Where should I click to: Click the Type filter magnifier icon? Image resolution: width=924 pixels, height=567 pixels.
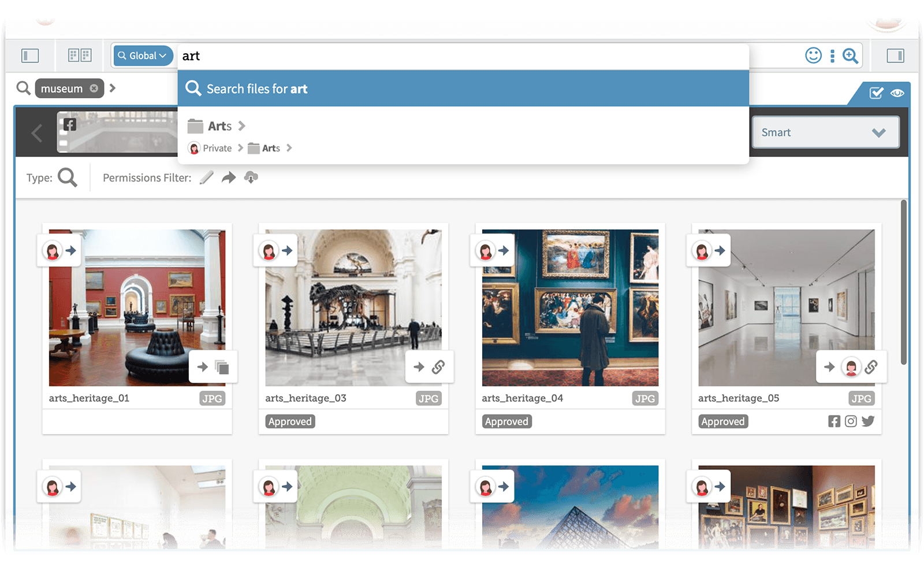[x=67, y=177]
